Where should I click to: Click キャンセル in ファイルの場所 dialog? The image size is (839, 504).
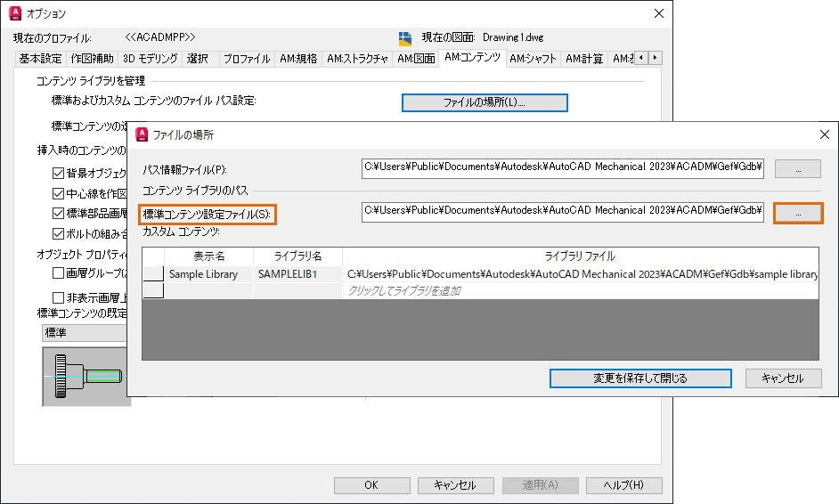(783, 378)
